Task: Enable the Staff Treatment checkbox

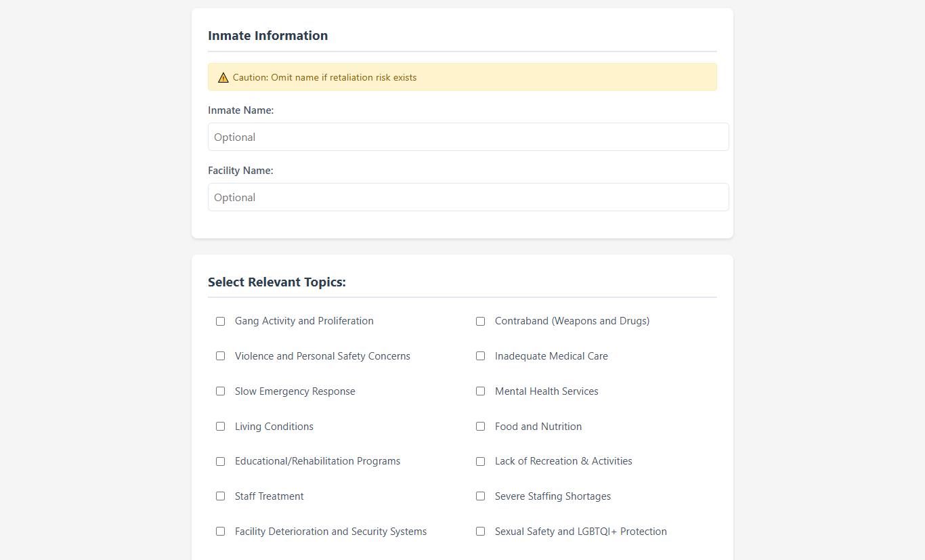Action: [x=220, y=496]
